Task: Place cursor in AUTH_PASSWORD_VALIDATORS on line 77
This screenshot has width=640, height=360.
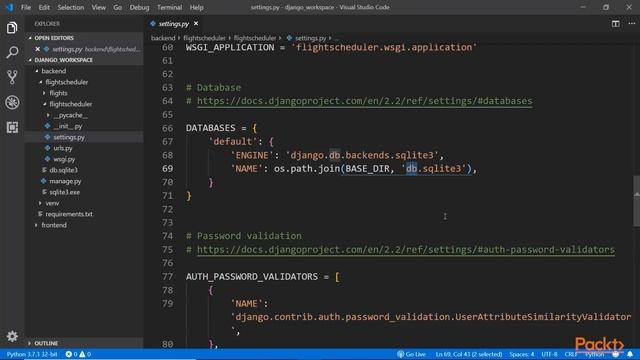Action: [x=252, y=277]
